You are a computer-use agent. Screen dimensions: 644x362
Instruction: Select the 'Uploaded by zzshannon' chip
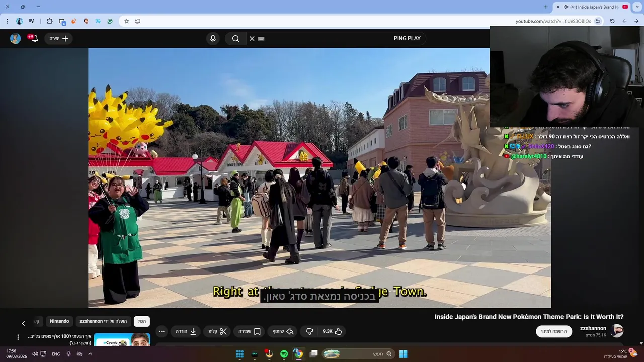[104, 321]
